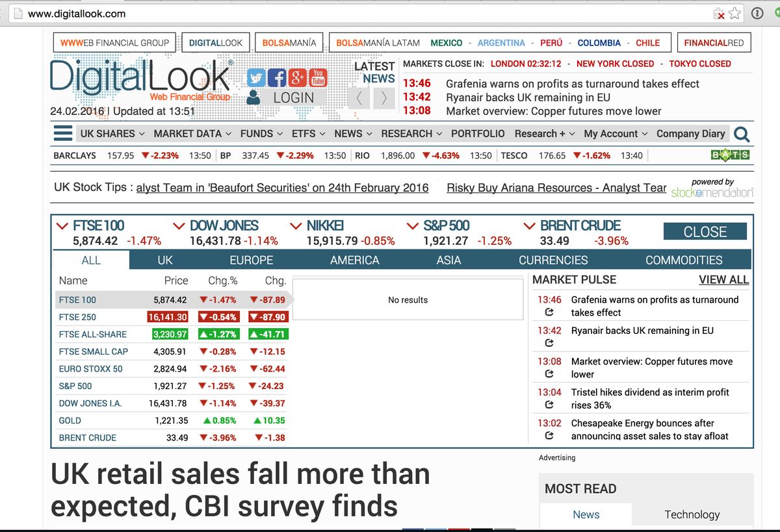
Task: Open the BOLSAMANÍA site link
Action: point(289,43)
